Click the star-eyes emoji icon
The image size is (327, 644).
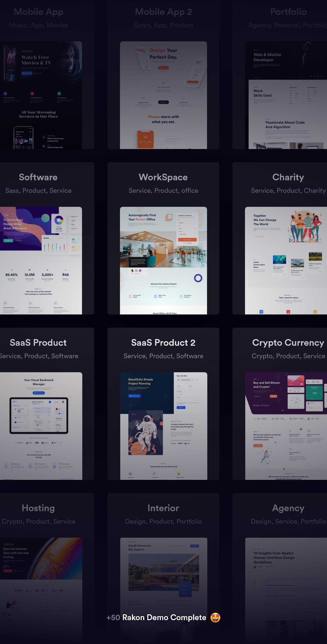215,617
